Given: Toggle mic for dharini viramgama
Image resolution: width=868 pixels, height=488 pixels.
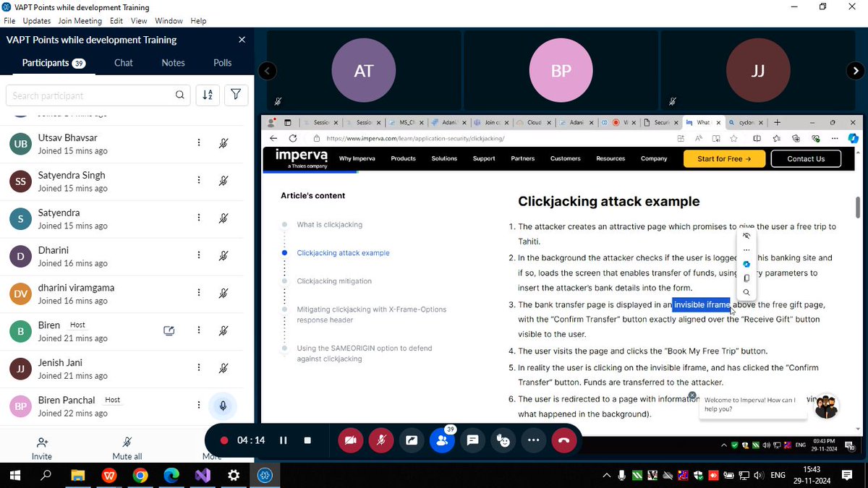Looking at the screenshot, I should [224, 294].
